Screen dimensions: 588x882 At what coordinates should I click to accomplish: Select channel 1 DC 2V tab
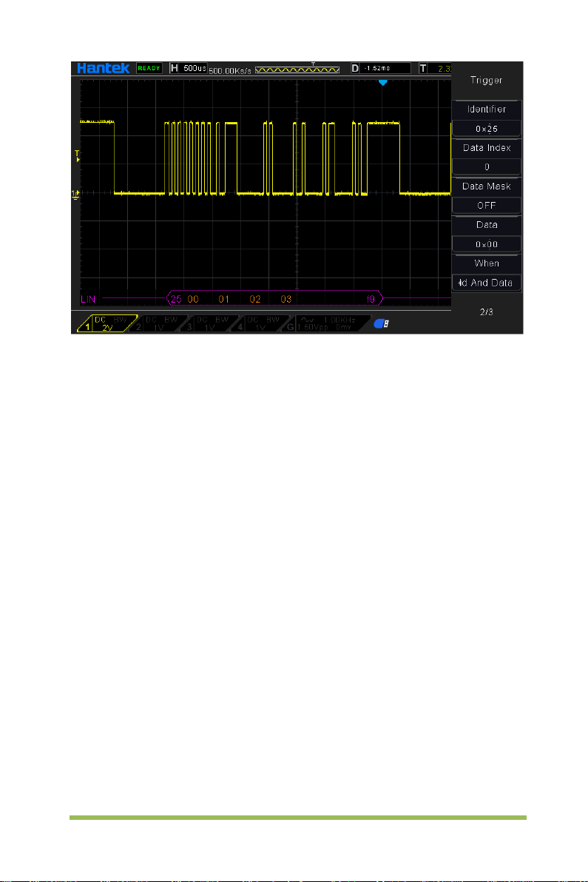(x=107, y=323)
